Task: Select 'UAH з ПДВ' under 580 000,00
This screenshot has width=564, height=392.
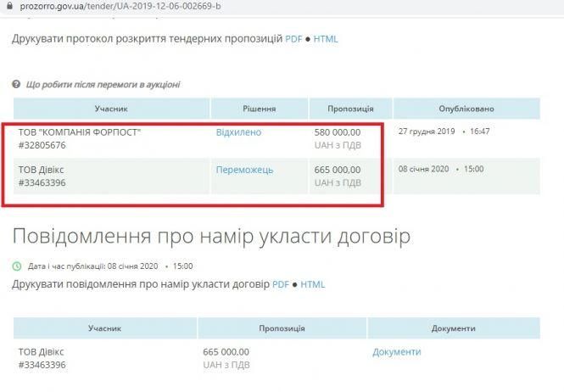Action: click(338, 145)
